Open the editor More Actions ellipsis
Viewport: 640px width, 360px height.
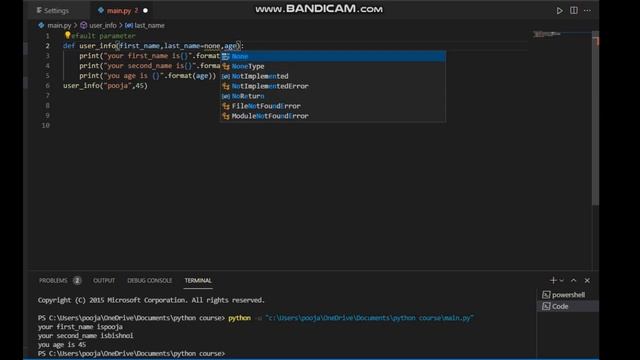tap(587, 11)
